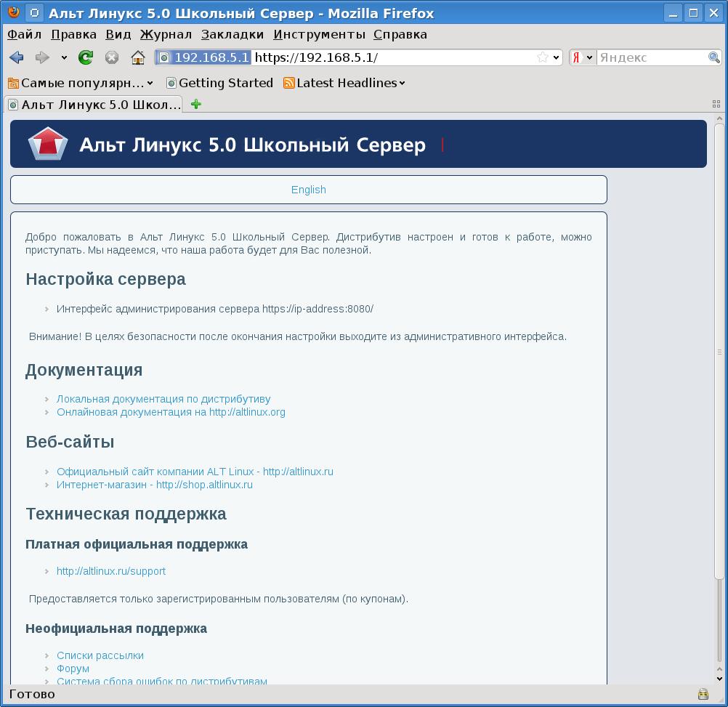This screenshot has height=707, width=728.
Task: Open new tab with green plus
Action: [195, 104]
